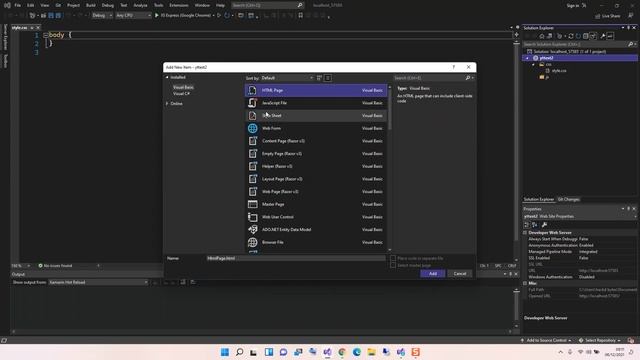Click the Save All toolbar icon
Viewport: 640px width, 360px height.
(58, 15)
